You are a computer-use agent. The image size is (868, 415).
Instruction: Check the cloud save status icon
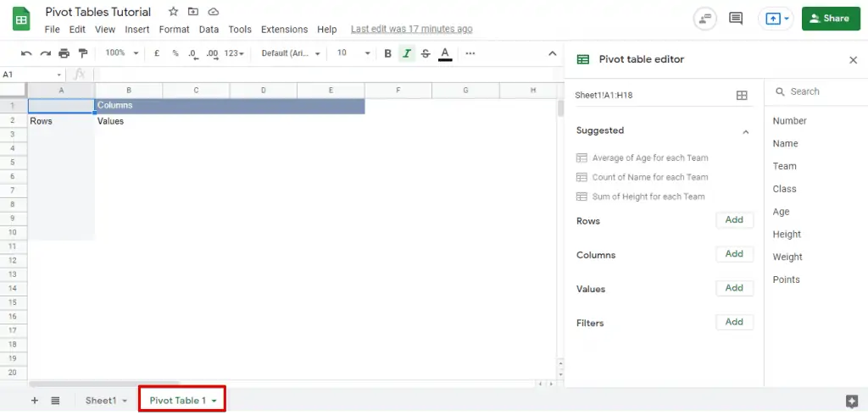213,12
